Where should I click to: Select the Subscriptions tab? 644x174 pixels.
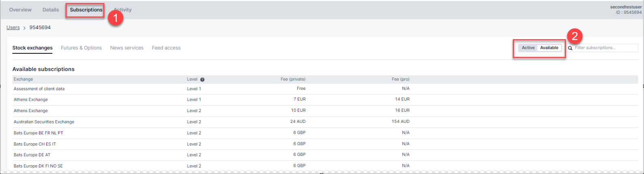click(x=86, y=10)
